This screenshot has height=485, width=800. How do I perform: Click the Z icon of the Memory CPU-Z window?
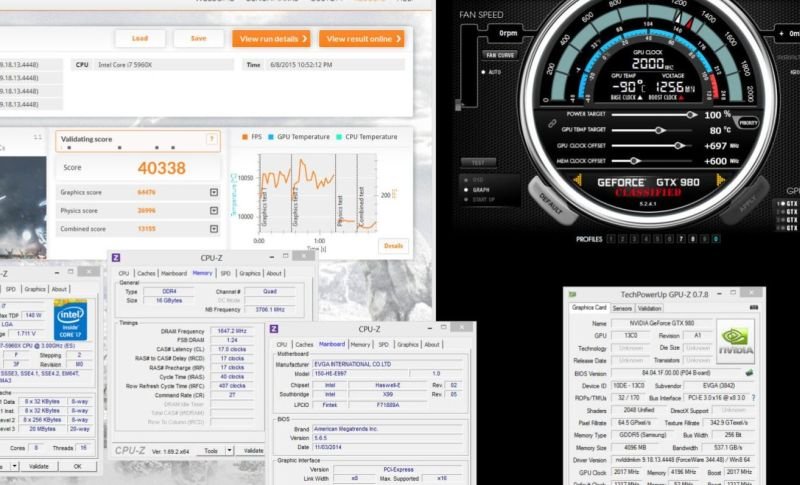(x=116, y=258)
